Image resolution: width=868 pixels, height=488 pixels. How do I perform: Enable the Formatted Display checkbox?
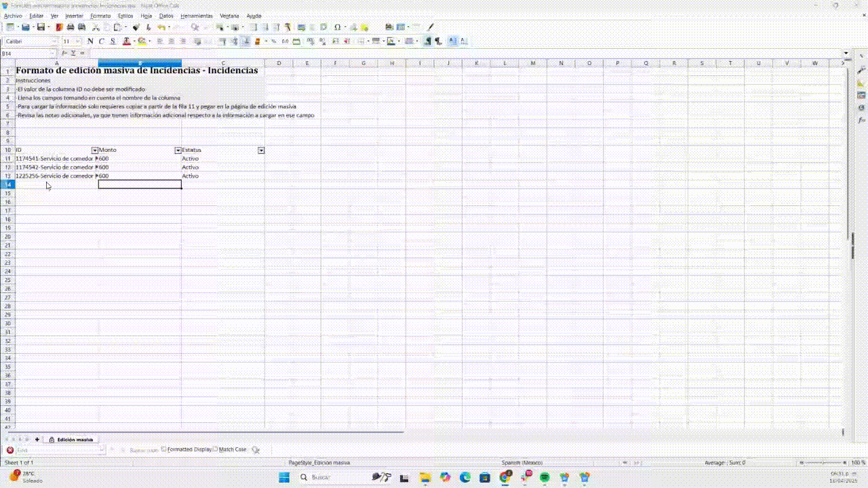pos(164,449)
